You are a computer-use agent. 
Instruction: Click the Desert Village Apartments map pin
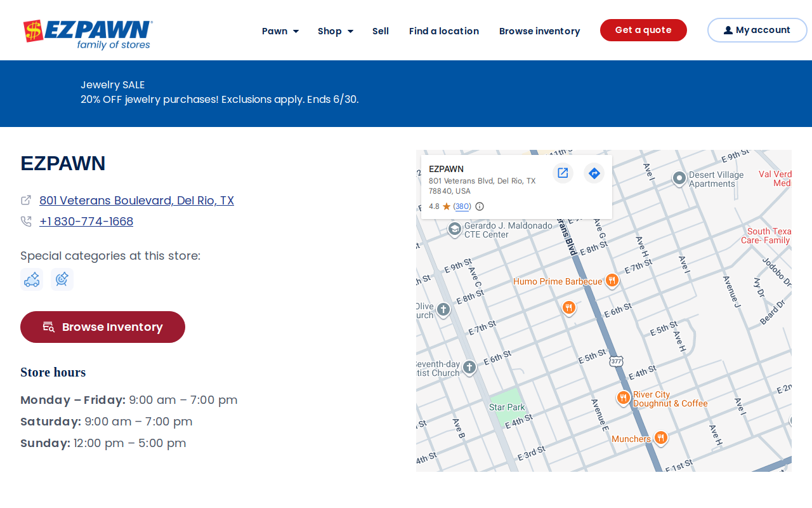(679, 178)
